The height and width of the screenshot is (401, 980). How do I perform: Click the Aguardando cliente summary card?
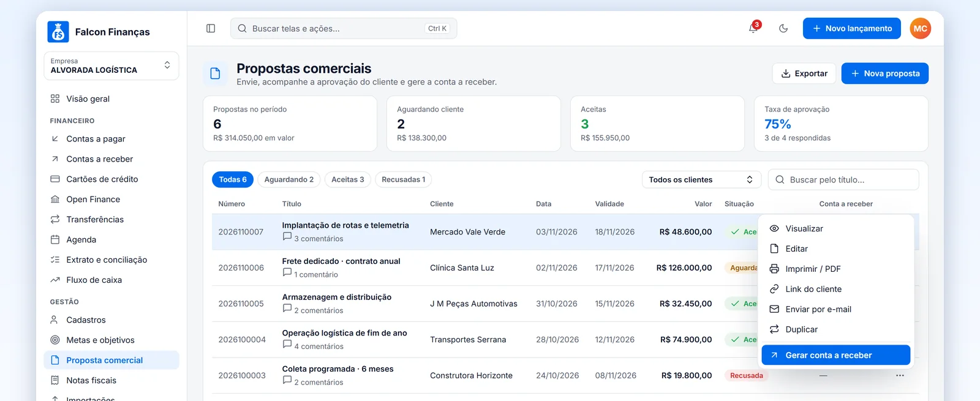473,124
